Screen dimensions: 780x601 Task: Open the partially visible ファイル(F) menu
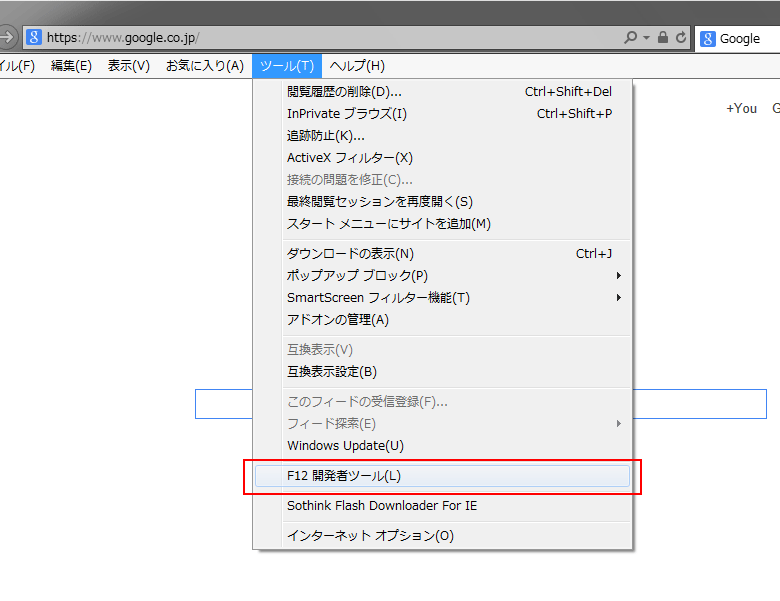pyautogui.click(x=17, y=66)
